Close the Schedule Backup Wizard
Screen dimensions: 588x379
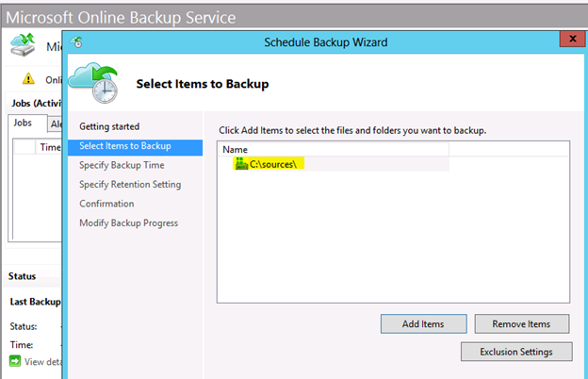coord(572,39)
